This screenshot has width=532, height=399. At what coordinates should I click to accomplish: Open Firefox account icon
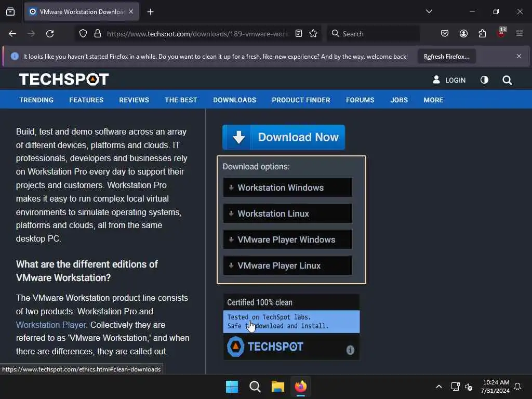(463, 34)
